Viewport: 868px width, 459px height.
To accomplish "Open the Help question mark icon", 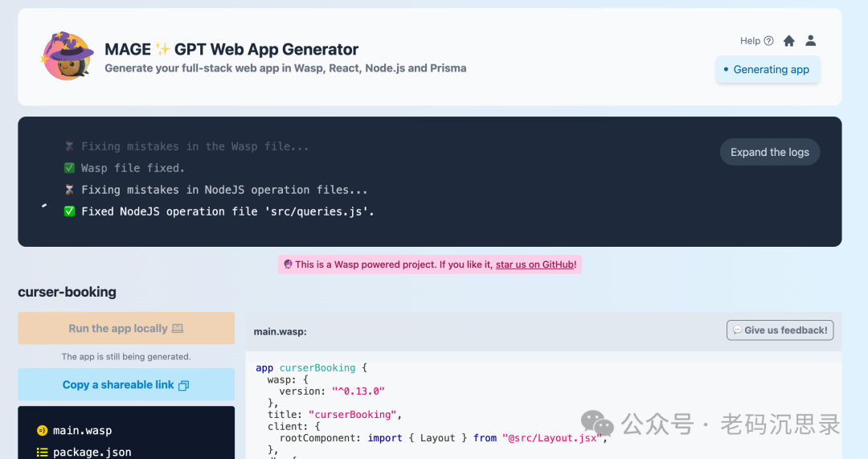I will pos(768,41).
